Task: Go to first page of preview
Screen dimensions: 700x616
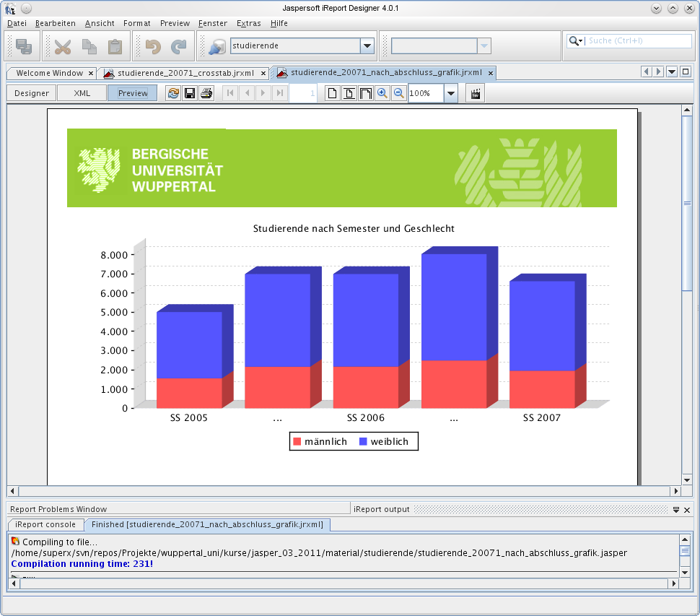Action: click(x=230, y=93)
